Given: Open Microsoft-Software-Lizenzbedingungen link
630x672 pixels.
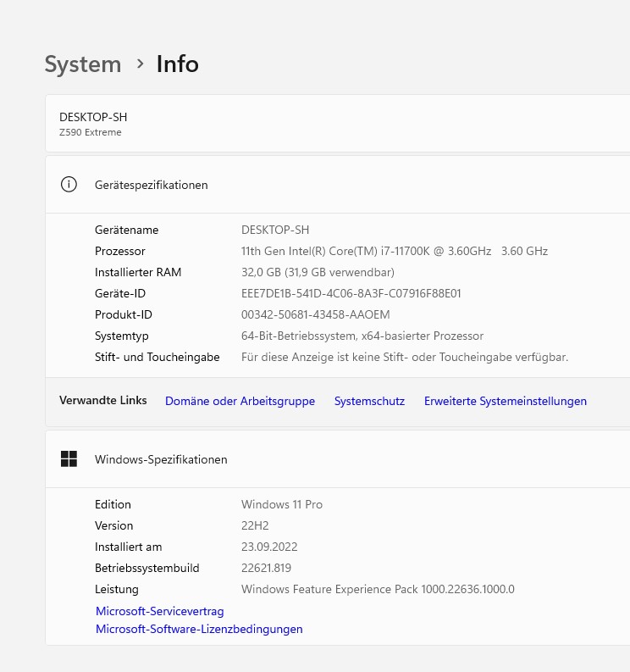Looking at the screenshot, I should [x=199, y=629].
